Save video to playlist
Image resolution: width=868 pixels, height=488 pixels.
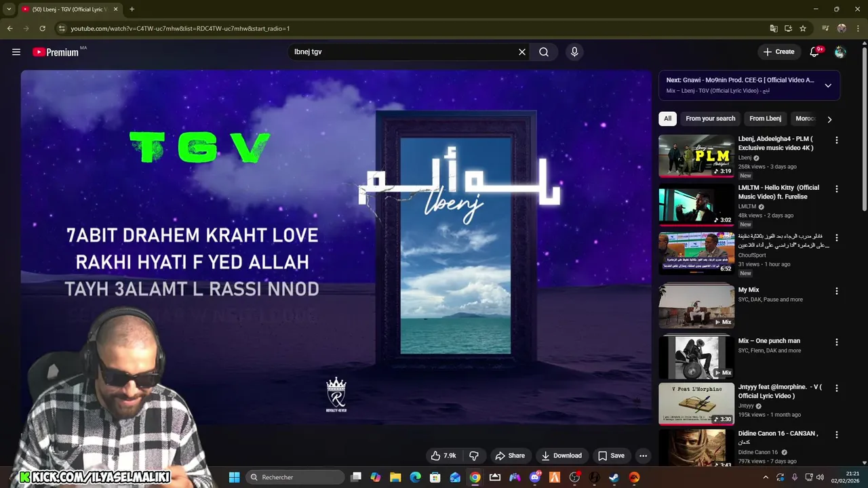[x=611, y=455]
